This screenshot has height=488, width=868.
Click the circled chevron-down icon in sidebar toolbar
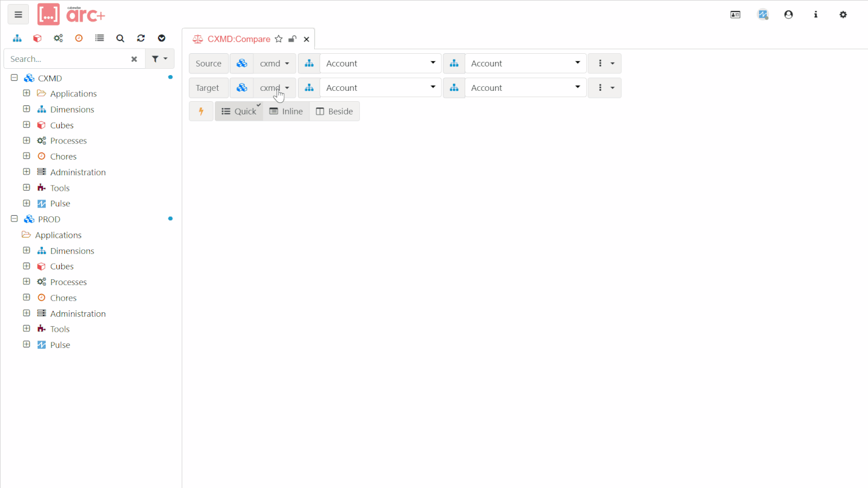point(161,38)
